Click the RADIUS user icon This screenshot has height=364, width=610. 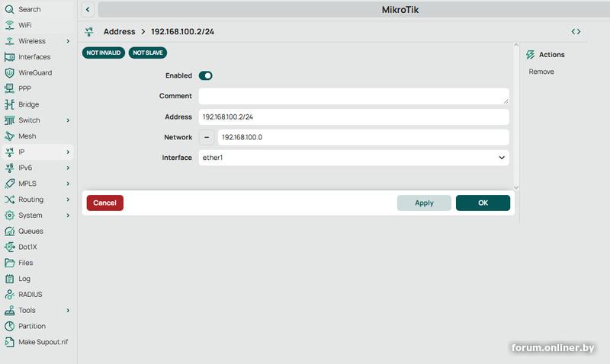pos(9,295)
